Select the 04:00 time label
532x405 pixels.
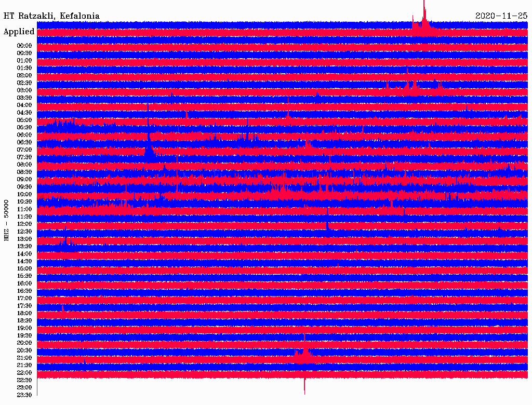coord(24,105)
